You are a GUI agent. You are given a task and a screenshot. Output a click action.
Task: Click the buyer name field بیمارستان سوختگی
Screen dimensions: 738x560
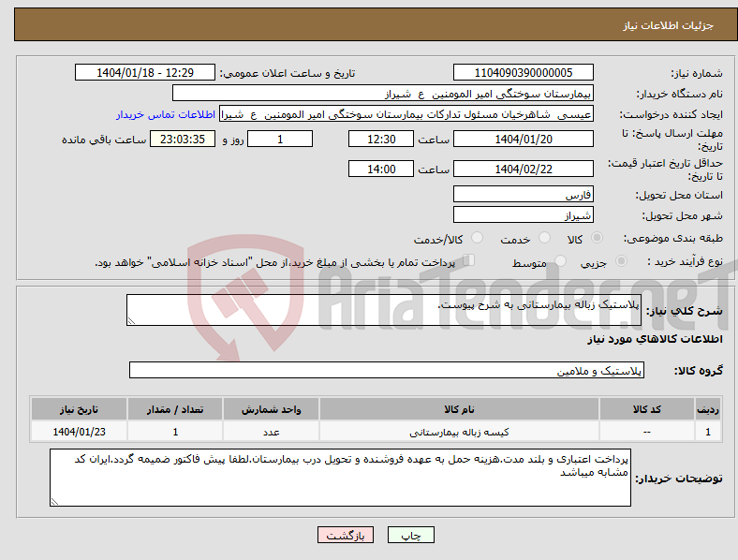pyautogui.click(x=383, y=93)
